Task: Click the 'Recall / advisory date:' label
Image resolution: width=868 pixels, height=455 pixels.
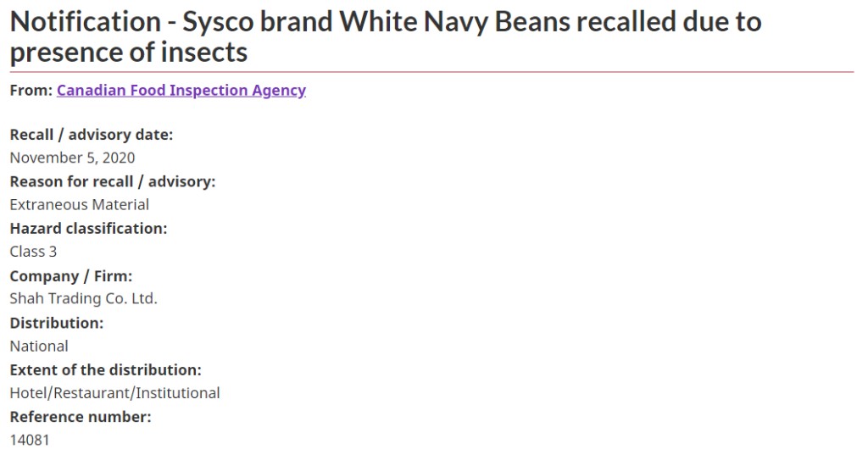Action: point(92,135)
